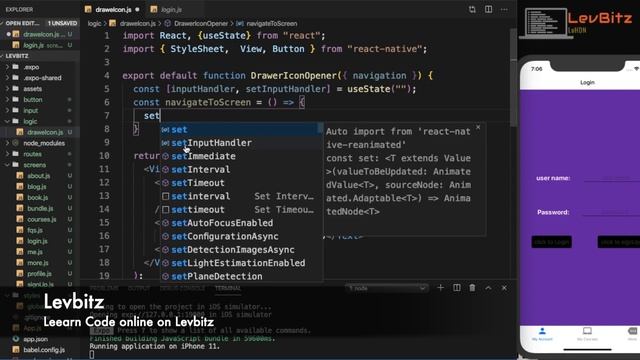Close the terminal panel
The width and height of the screenshot is (640, 360).
tap(504, 288)
